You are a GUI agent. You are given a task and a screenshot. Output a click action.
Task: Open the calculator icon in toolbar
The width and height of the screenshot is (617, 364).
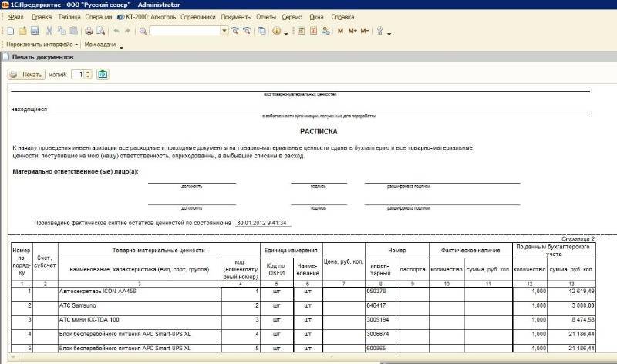click(301, 31)
